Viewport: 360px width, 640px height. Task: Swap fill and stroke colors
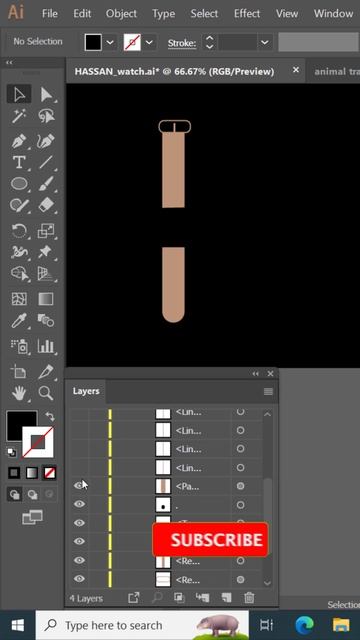[50, 417]
